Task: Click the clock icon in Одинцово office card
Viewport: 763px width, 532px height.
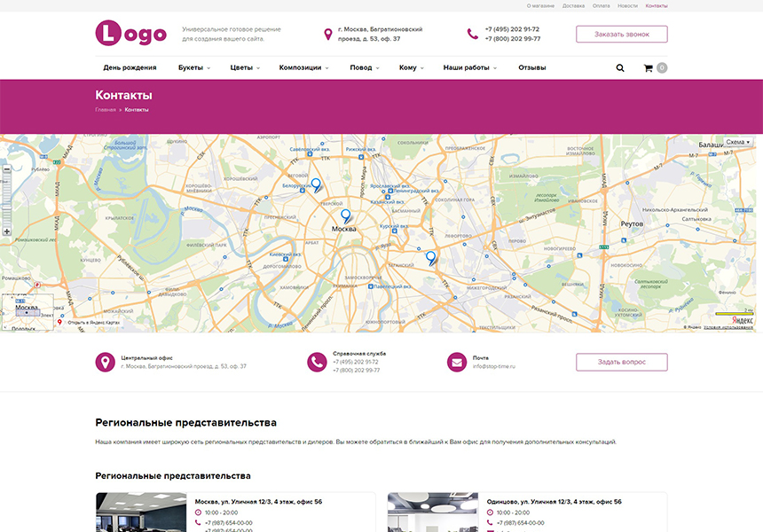Action: coord(490,512)
